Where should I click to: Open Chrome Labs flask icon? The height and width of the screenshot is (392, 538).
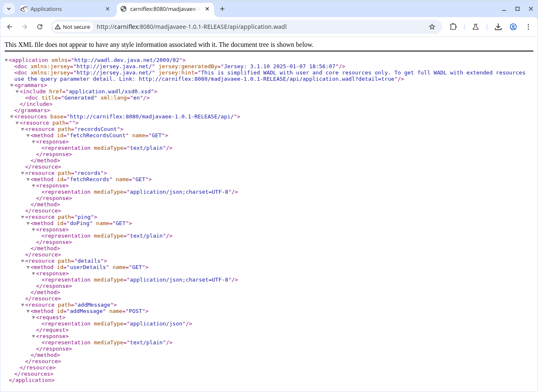tap(475, 27)
